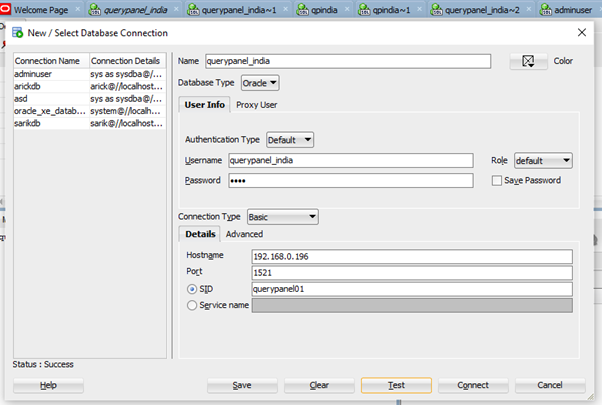The height and width of the screenshot is (405, 602).
Task: Select the Service name radio button
Action: pyautogui.click(x=192, y=306)
